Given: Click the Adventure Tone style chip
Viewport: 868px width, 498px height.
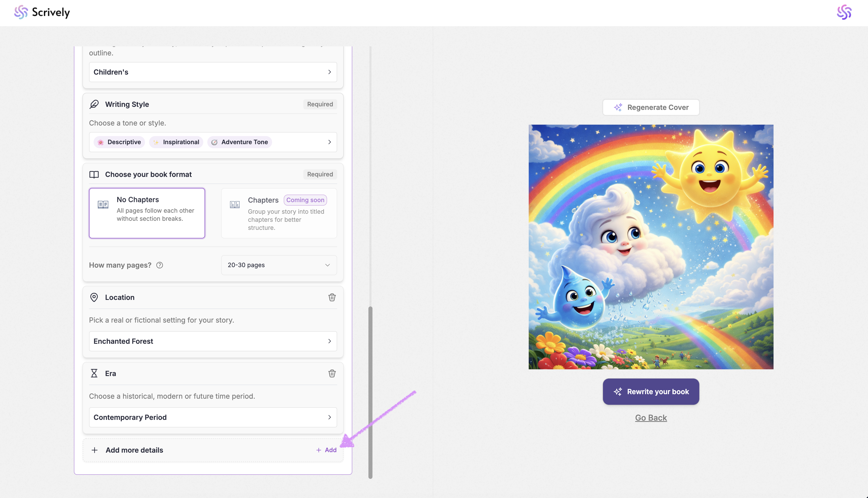Looking at the screenshot, I should tap(240, 142).
